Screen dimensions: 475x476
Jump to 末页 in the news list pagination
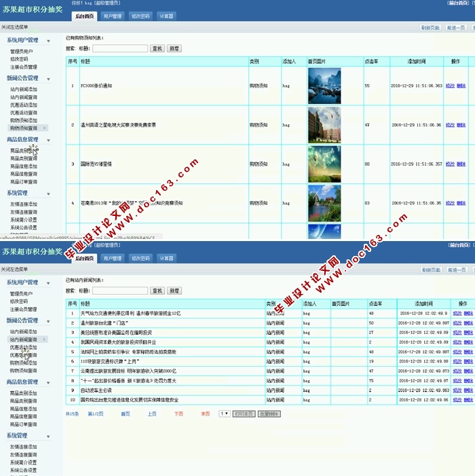pos(205,413)
